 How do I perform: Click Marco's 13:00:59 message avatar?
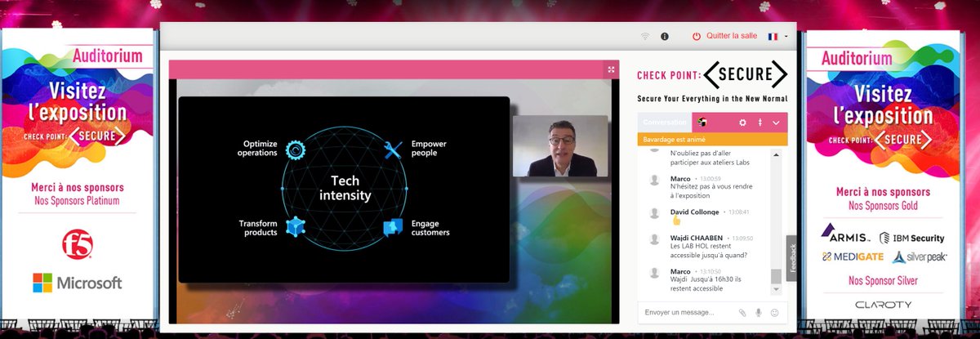pyautogui.click(x=653, y=179)
